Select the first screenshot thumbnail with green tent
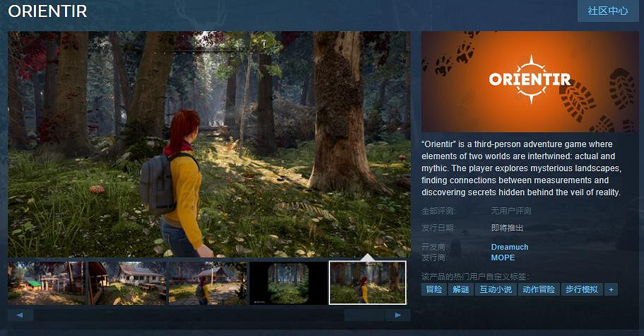Image resolution: width=644 pixels, height=336 pixels. click(x=46, y=283)
